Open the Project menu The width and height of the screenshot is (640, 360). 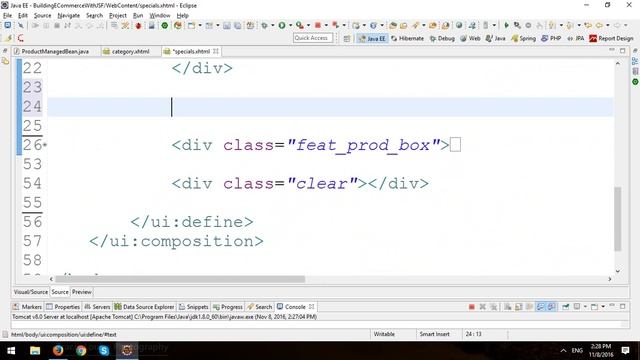point(118,16)
